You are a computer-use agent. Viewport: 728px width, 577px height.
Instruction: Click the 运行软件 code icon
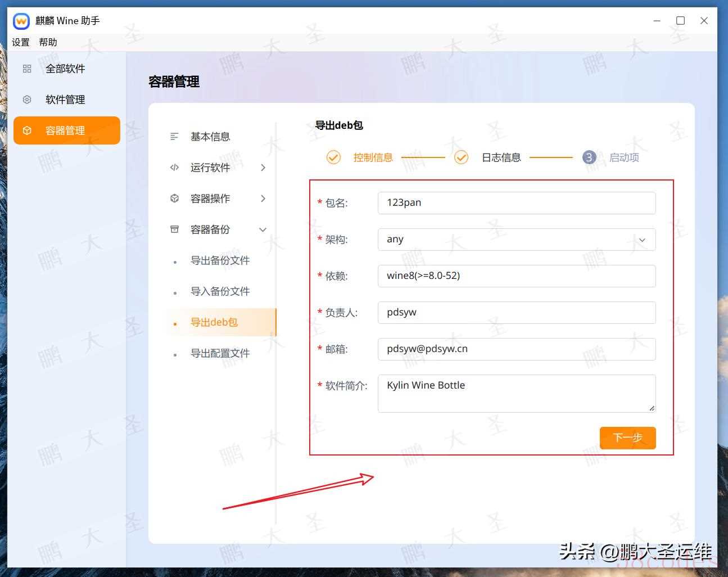click(x=174, y=168)
